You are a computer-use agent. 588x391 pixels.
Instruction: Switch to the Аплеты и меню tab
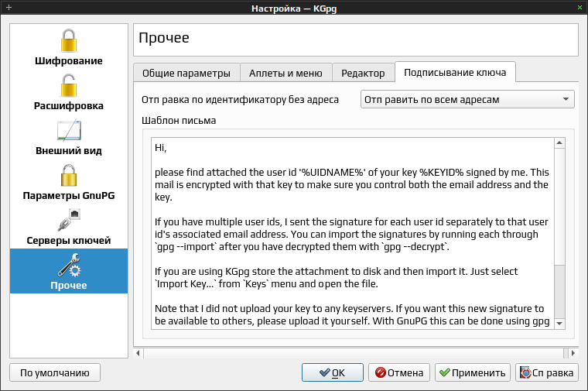click(285, 73)
